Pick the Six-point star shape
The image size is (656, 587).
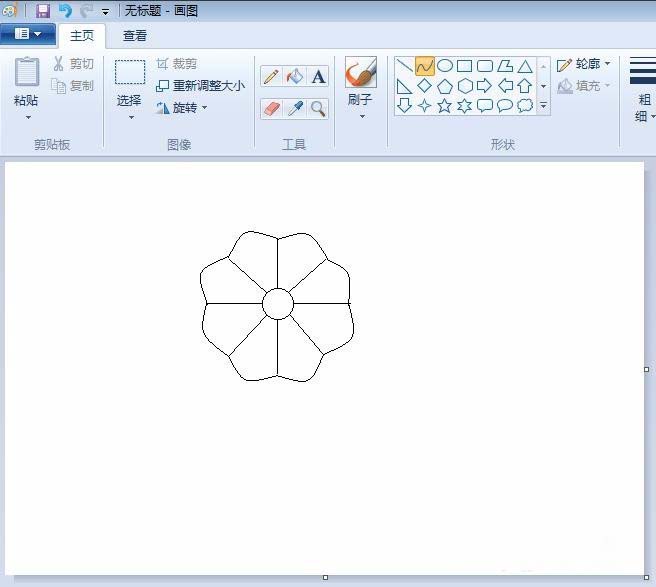(x=464, y=105)
